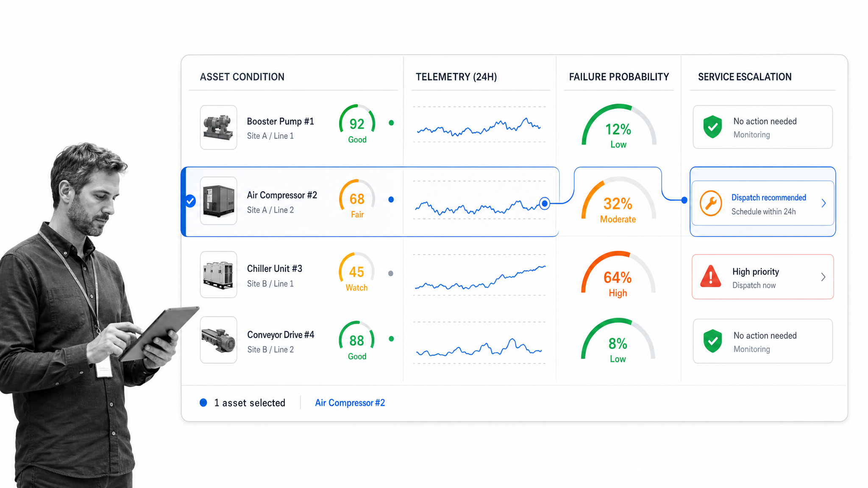Click Booster Pump's Site A / Line 1 location
868x488 pixels.
coord(270,136)
